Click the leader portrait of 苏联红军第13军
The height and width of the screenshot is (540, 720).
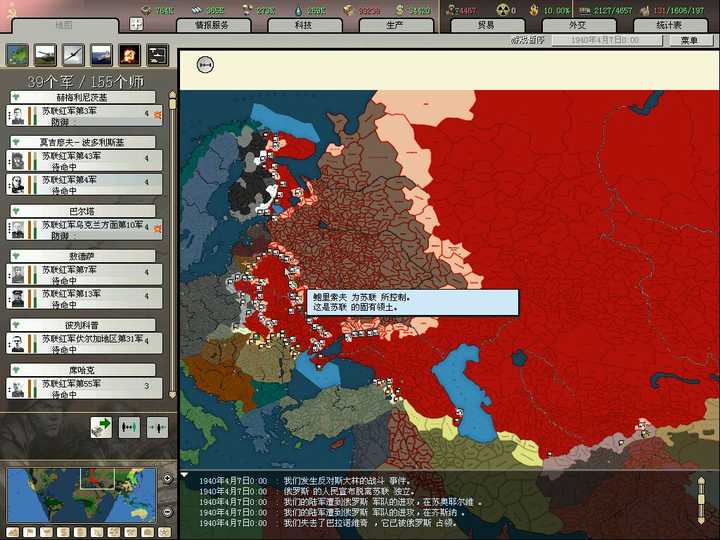[x=17, y=298]
